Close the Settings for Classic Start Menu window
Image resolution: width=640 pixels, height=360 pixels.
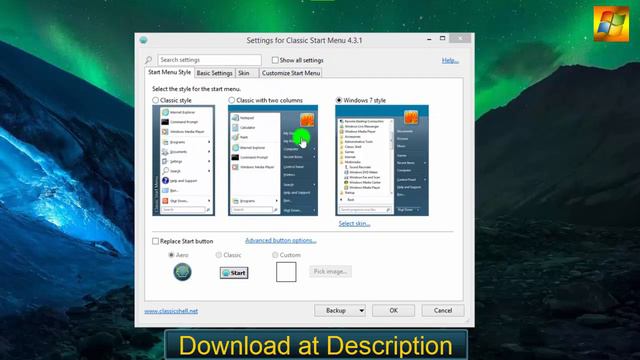460,38
